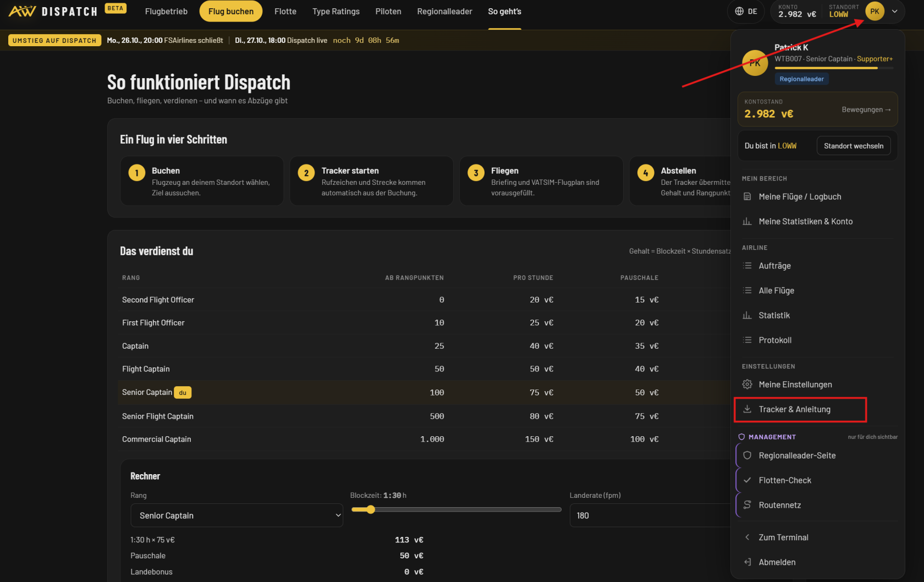Open Regionalleader-Seite shield icon
This screenshot has height=582, width=924.
coord(747,455)
